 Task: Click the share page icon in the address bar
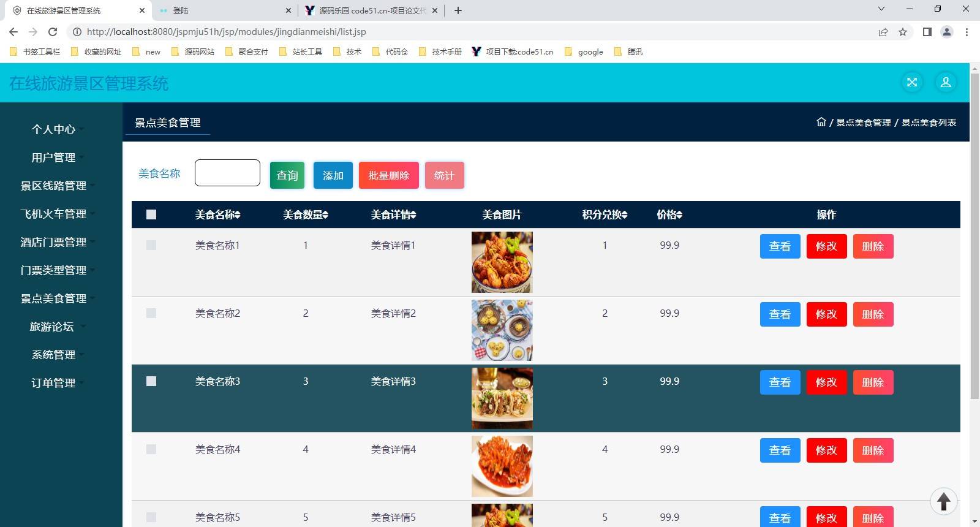click(x=883, y=32)
